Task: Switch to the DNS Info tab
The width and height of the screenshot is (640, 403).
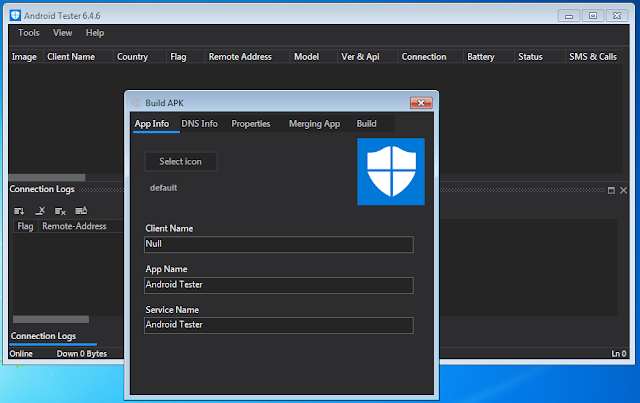Action: 200,124
